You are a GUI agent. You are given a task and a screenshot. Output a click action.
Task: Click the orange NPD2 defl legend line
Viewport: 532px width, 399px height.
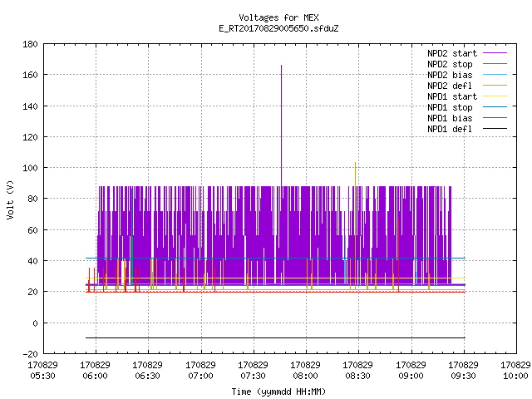click(495, 85)
